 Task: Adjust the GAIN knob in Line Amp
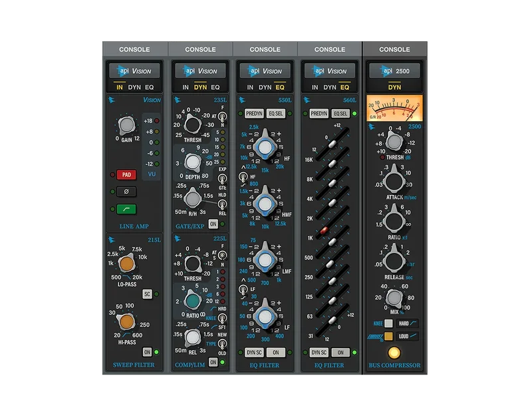[126, 124]
